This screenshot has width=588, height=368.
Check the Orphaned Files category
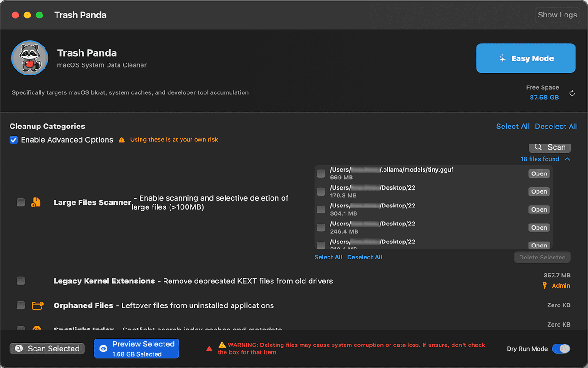[21, 305]
